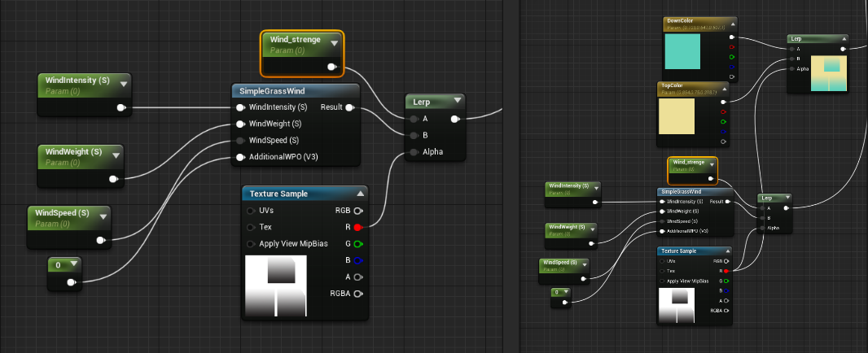Click the A input pin of the large Lerp node
Screen dimensions: 868x353
tap(414, 119)
